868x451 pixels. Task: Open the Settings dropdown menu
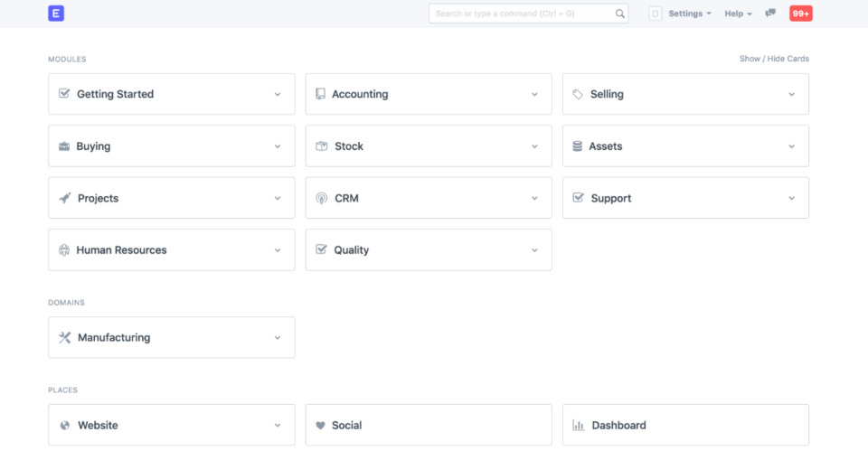click(690, 14)
